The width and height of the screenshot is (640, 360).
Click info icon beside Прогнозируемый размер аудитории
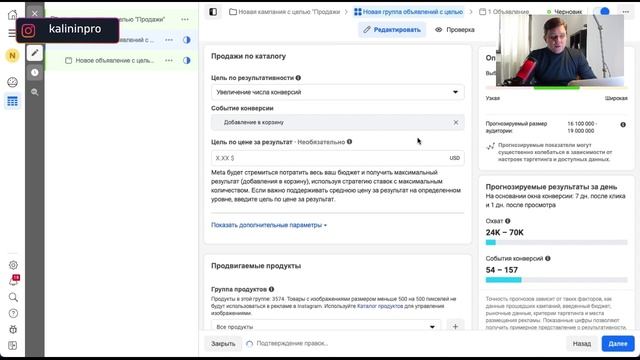[x=623, y=124]
